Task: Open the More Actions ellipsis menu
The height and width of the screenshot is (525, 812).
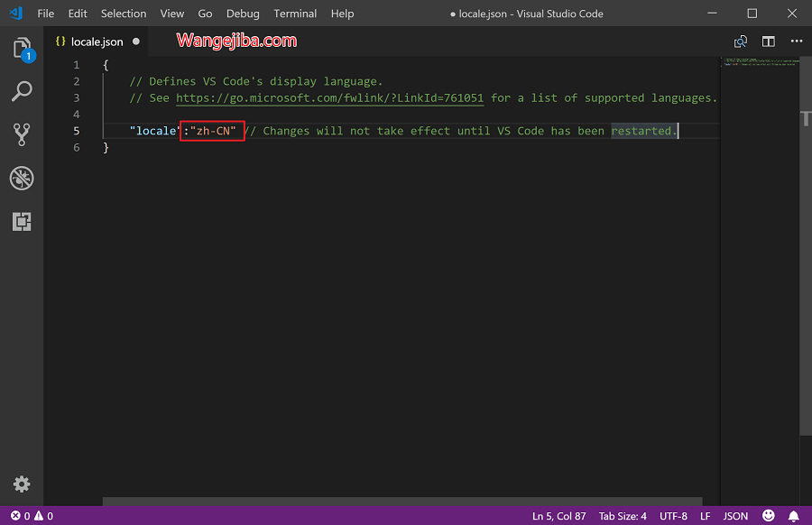Action: pos(796,41)
